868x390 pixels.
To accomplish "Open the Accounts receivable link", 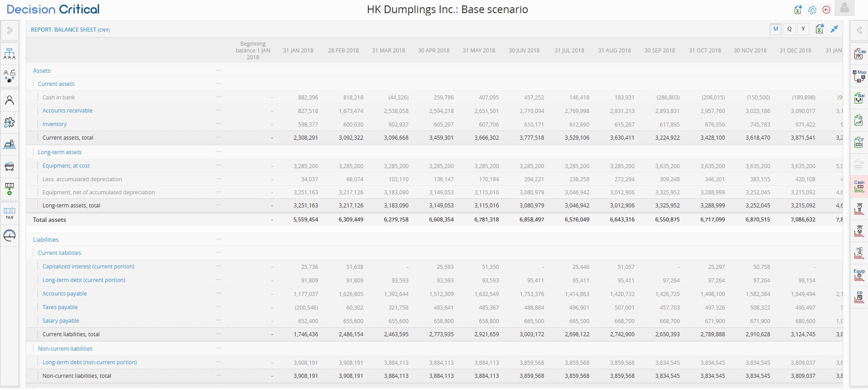I will pyautogui.click(x=67, y=110).
